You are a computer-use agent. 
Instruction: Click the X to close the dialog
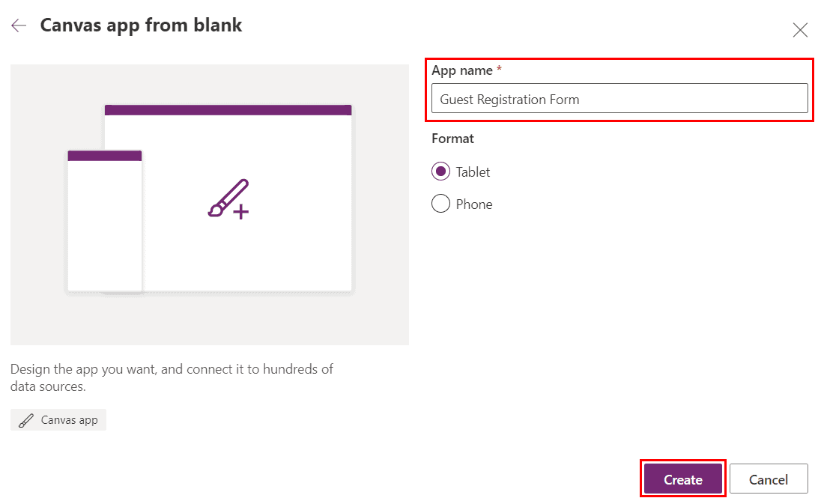(x=800, y=30)
